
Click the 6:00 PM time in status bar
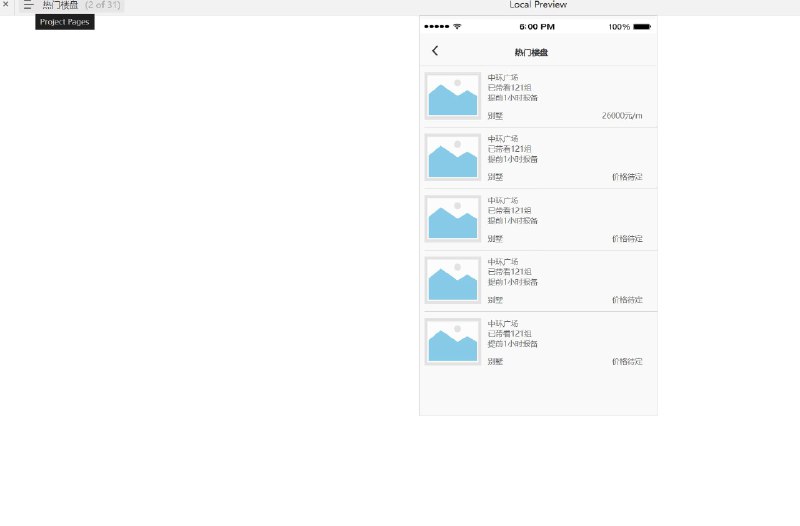[537, 27]
